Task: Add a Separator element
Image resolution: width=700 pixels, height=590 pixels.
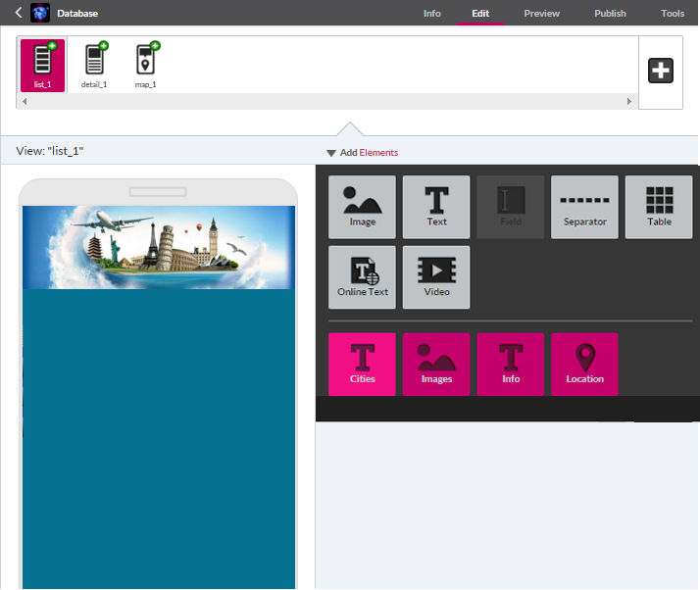Action: pos(584,207)
